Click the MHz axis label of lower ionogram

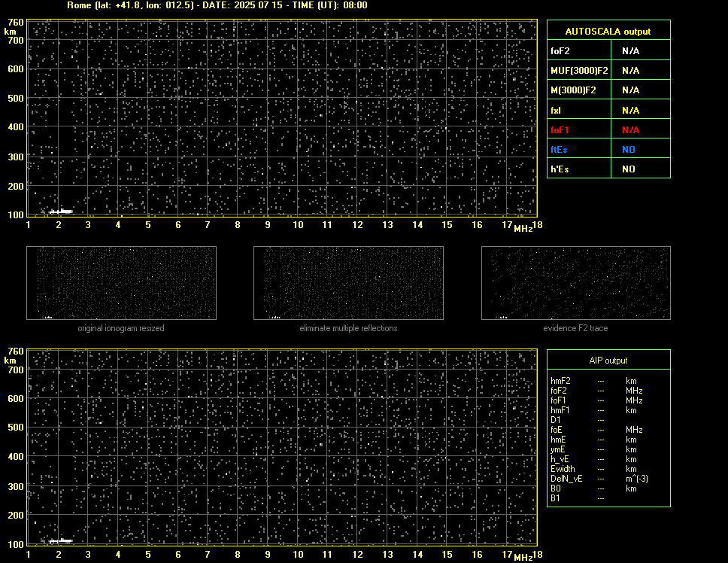pyautogui.click(x=523, y=558)
